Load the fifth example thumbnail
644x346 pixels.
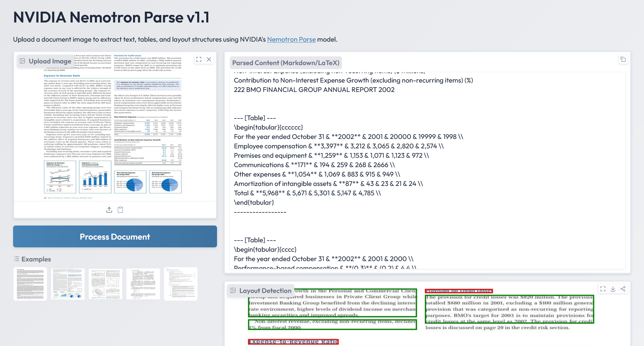pos(181,284)
